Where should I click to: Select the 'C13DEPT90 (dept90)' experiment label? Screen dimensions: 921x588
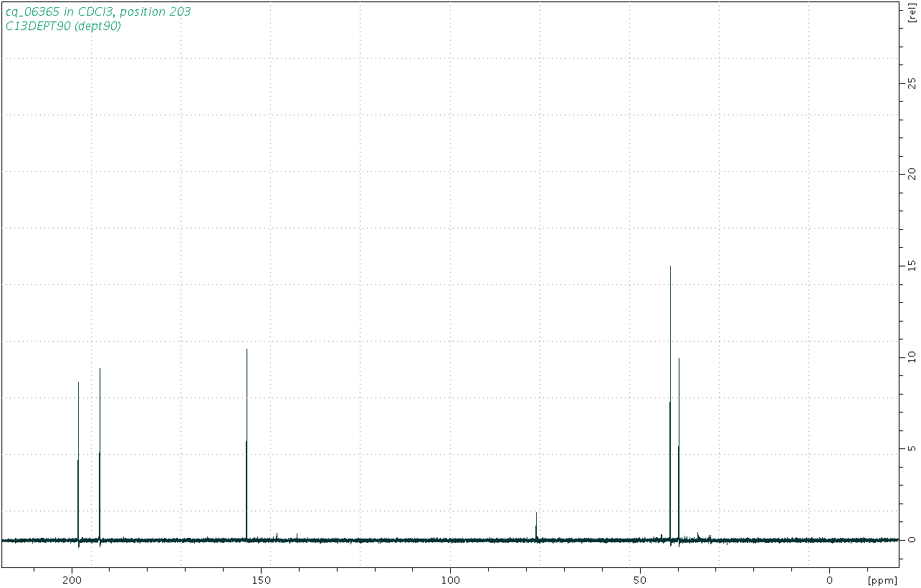[63, 26]
